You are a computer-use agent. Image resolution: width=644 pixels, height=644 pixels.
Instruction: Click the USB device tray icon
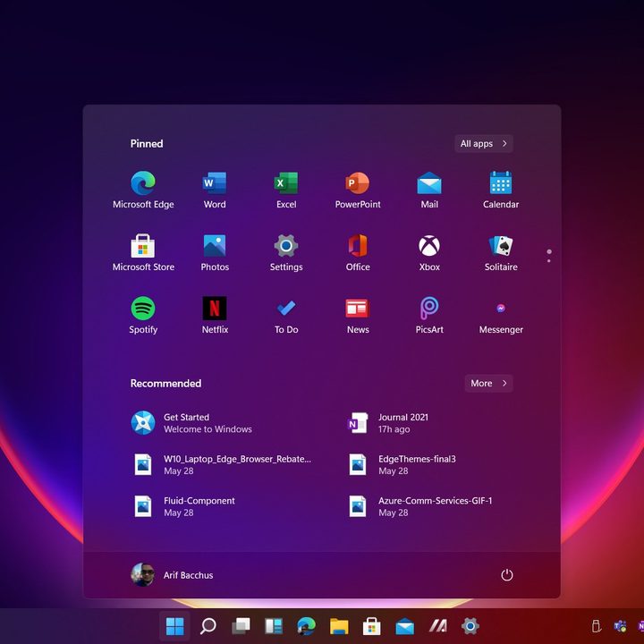597,626
